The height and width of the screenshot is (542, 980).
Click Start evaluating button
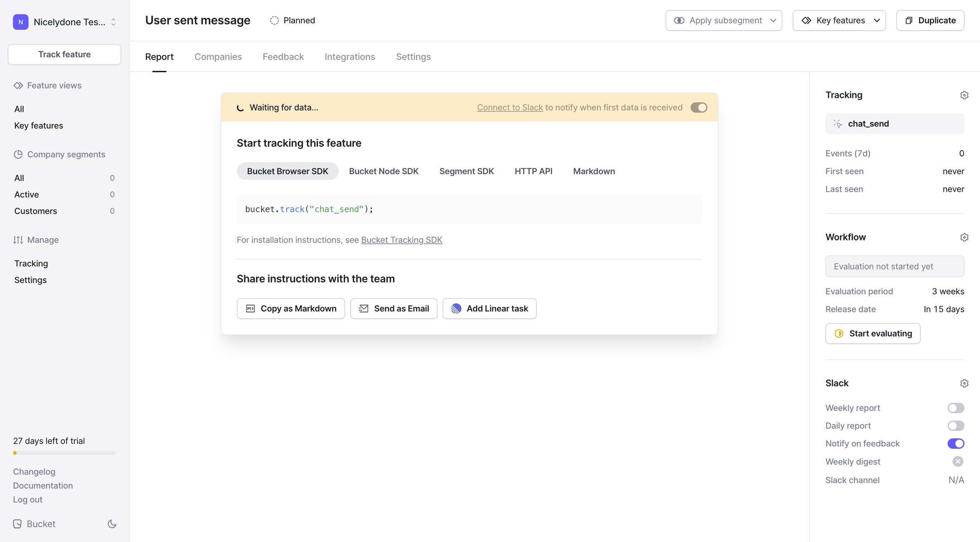873,333
